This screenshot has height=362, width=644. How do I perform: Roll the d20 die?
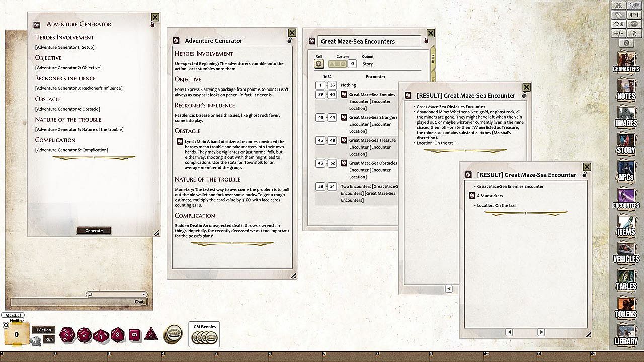(67, 335)
